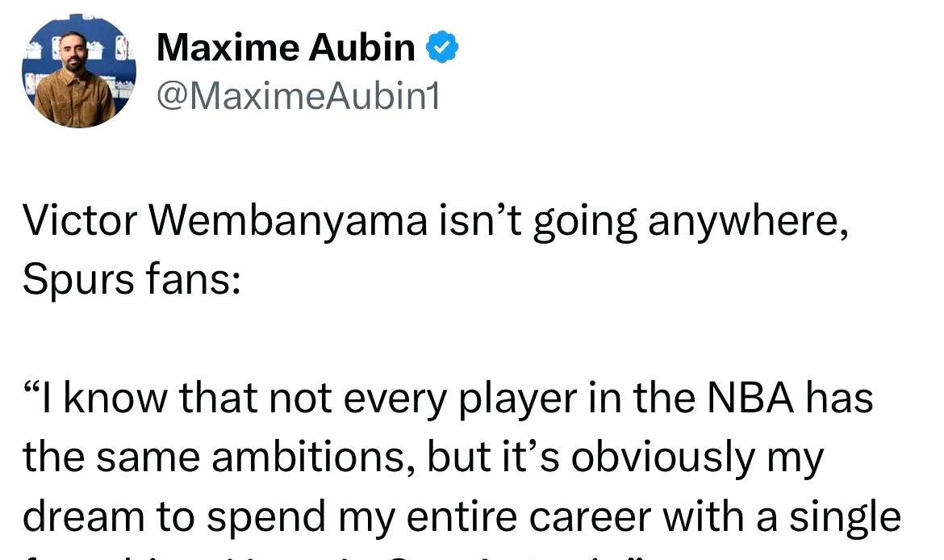Screen dimensions: 944x560
Task: Click the word NBA in the quote
Action: (750, 398)
